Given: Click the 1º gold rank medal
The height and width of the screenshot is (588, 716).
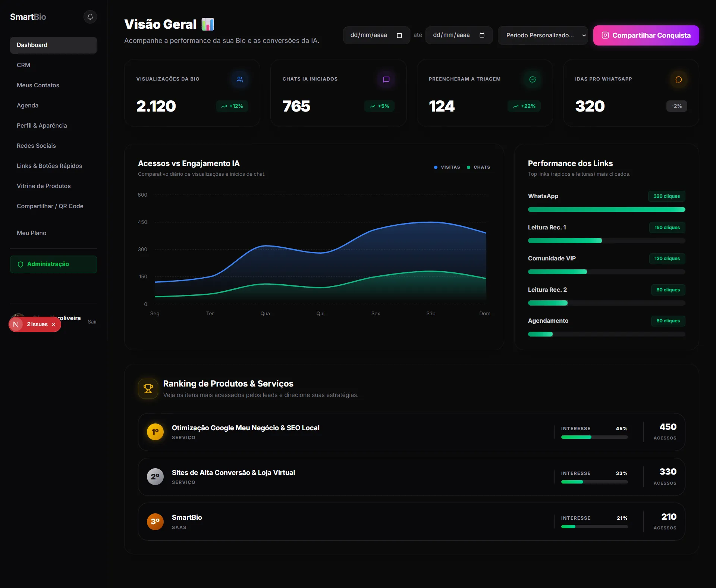Looking at the screenshot, I should coord(155,432).
